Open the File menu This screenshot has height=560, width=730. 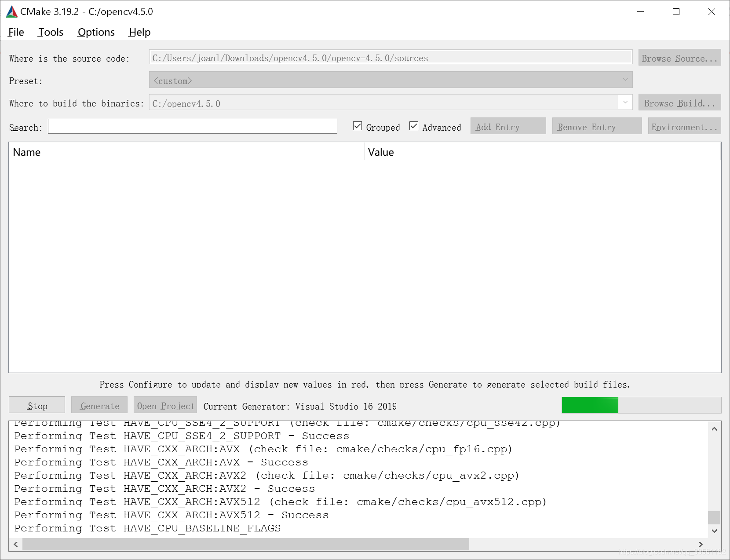click(15, 32)
